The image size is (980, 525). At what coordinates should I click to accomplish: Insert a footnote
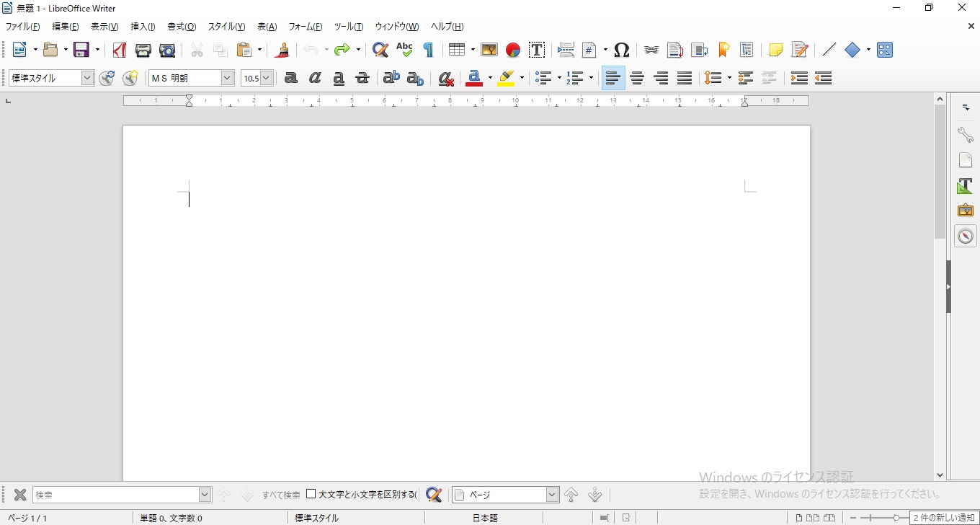coord(675,50)
